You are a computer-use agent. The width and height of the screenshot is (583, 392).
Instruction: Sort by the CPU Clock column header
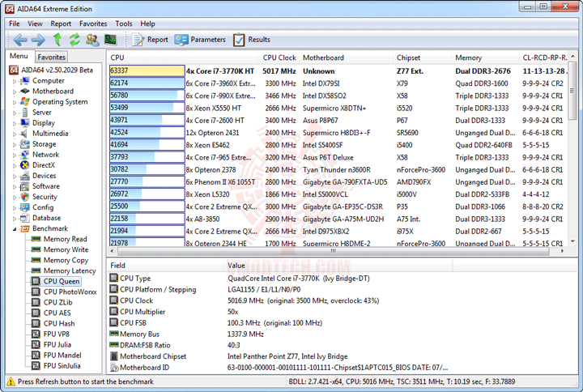[x=279, y=58]
